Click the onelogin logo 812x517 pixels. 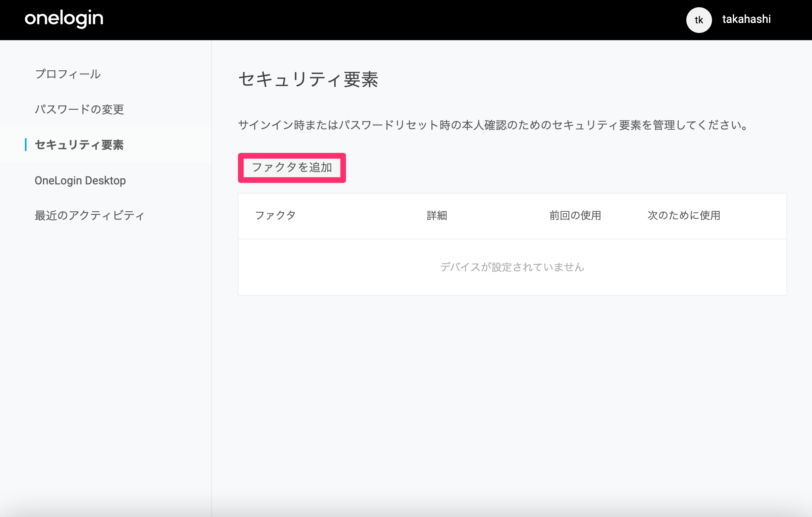tap(64, 19)
